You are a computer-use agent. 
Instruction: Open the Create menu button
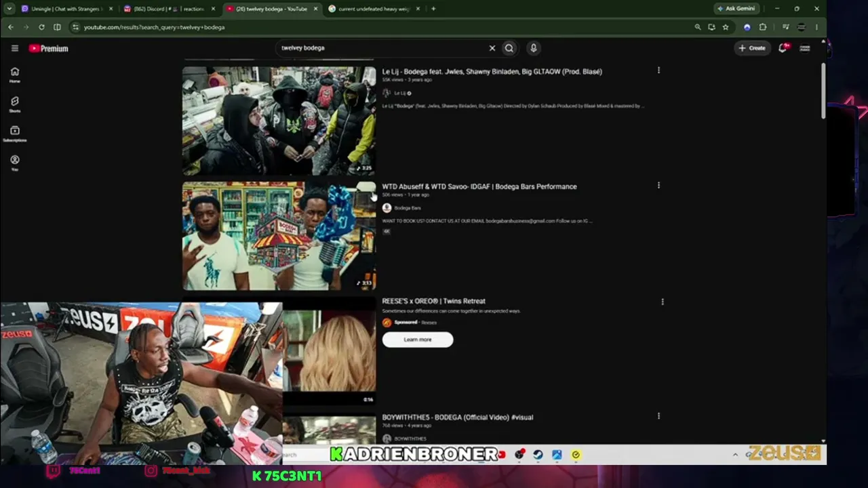coord(752,48)
